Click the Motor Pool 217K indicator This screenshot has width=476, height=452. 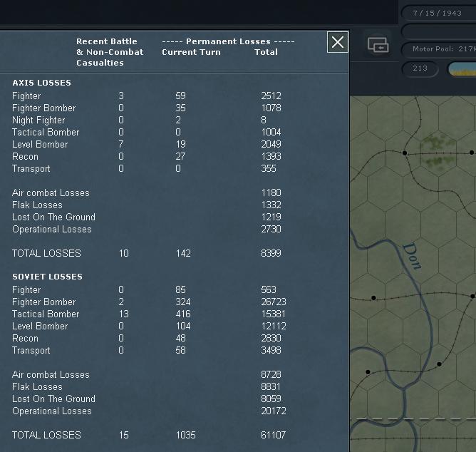[439, 49]
